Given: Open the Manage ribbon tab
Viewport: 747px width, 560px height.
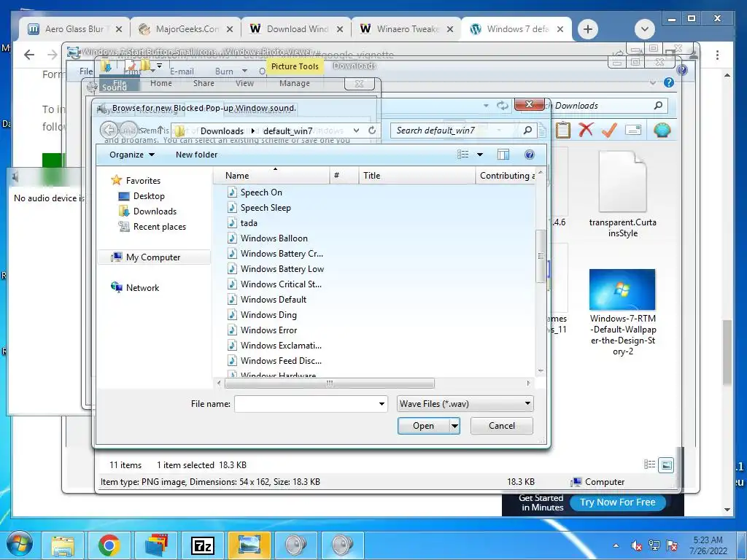Looking at the screenshot, I should 295,83.
